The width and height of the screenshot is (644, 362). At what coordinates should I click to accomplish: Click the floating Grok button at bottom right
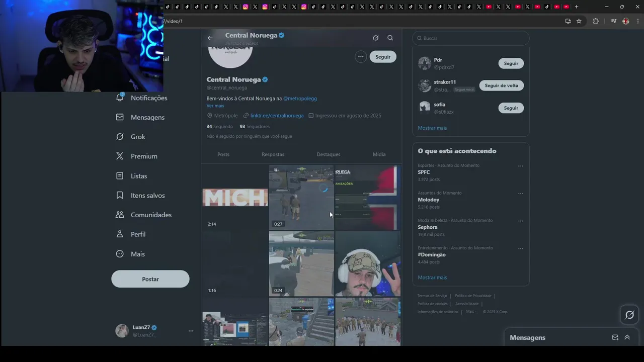point(629,315)
